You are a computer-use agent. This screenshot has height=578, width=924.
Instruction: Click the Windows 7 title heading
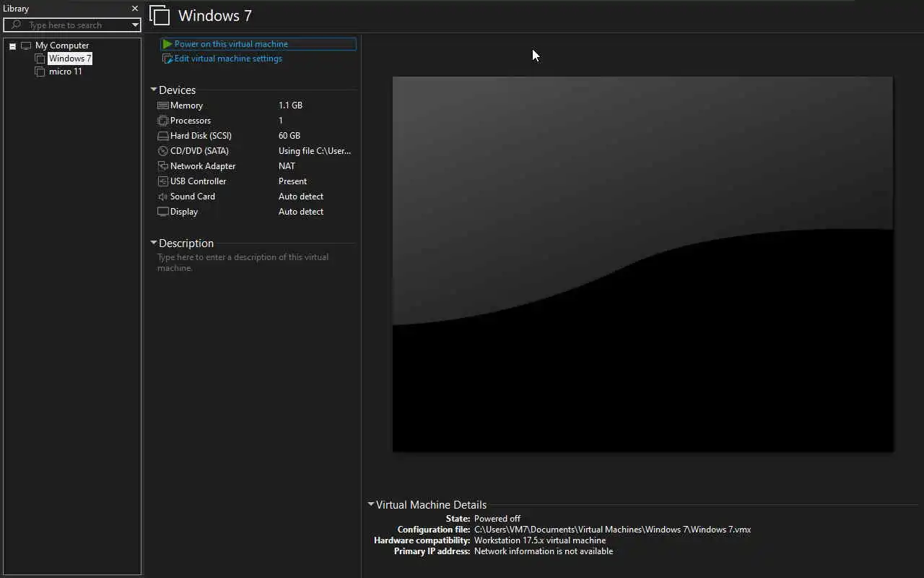(x=215, y=16)
